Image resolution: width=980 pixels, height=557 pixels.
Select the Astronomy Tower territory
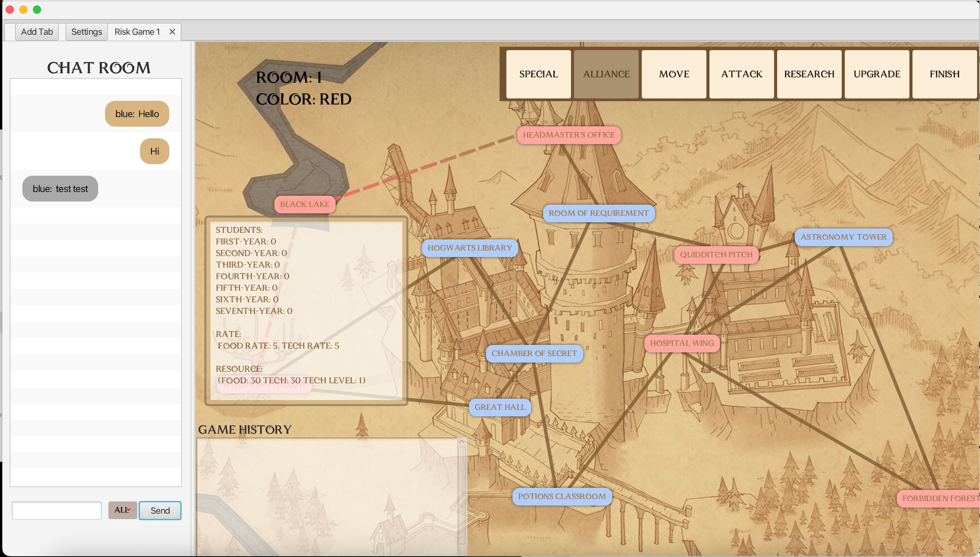click(x=843, y=237)
